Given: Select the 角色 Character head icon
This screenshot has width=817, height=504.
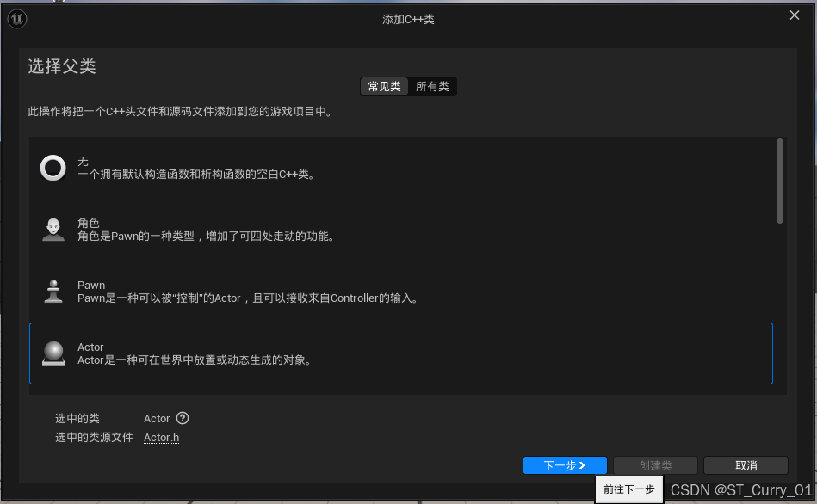Looking at the screenshot, I should point(53,230).
